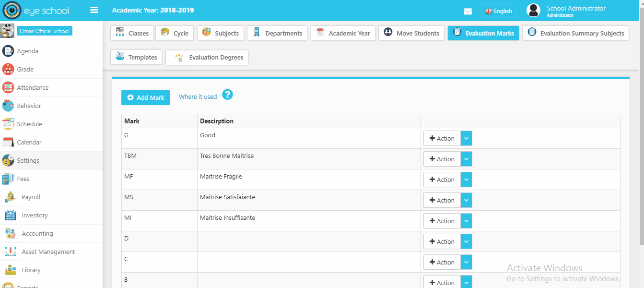This screenshot has width=644, height=288.
Task: Expand the Action dropdown for mark G
Action: pos(466,138)
